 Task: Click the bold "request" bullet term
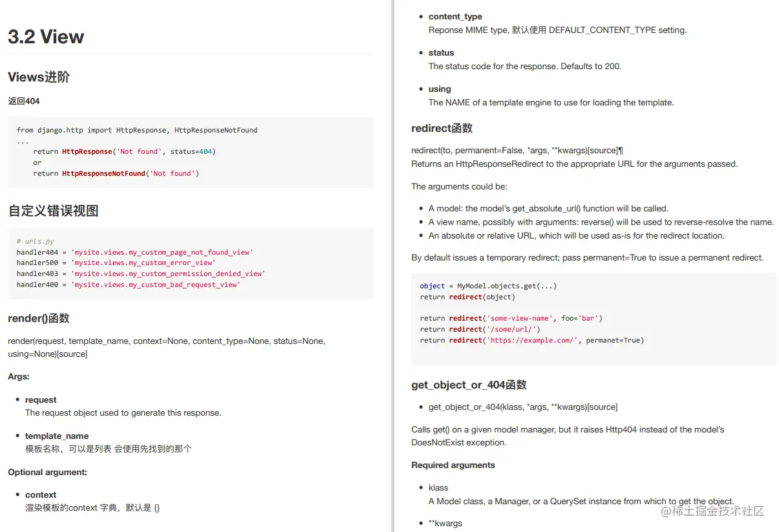click(41, 399)
